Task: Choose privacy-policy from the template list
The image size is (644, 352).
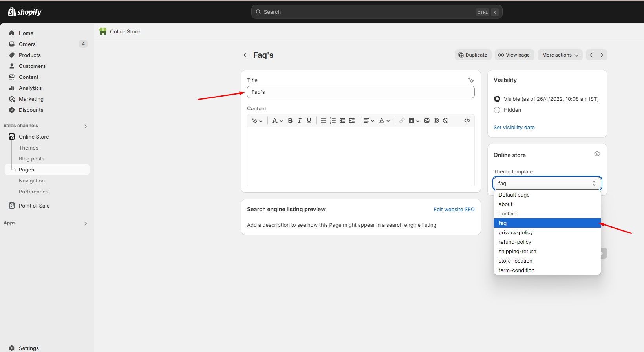Action: [516, 232]
